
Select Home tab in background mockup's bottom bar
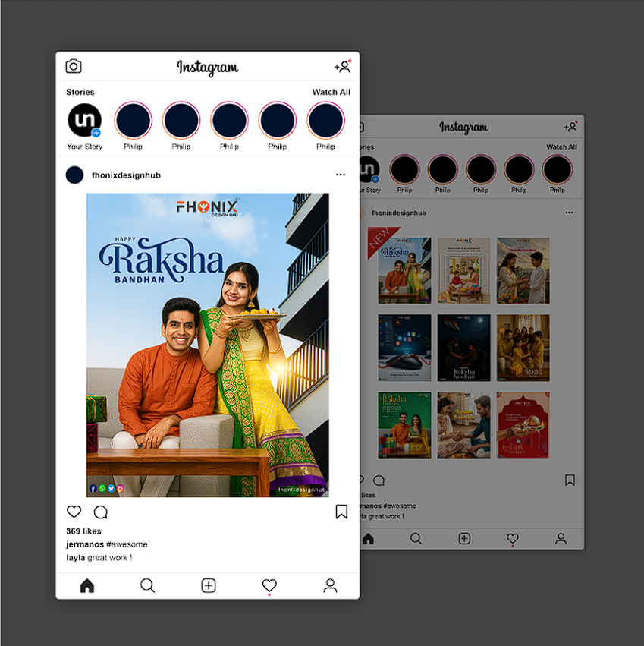pos(369,538)
